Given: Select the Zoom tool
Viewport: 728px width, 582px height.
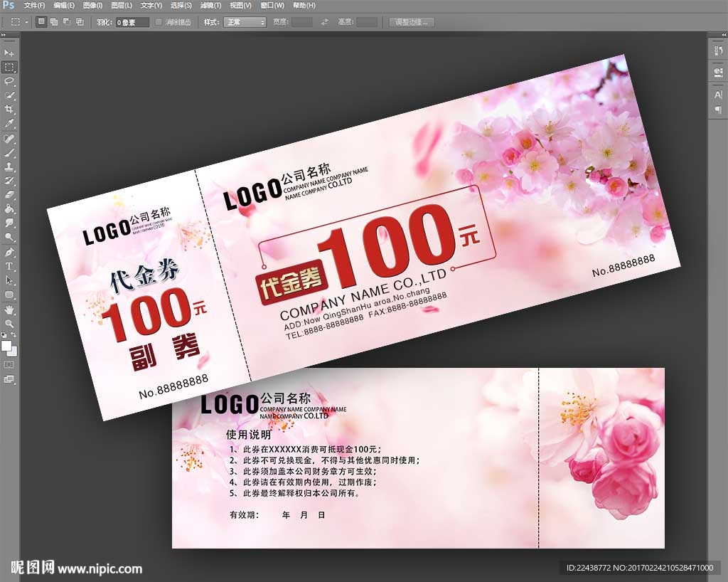Looking at the screenshot, I should click(x=9, y=323).
